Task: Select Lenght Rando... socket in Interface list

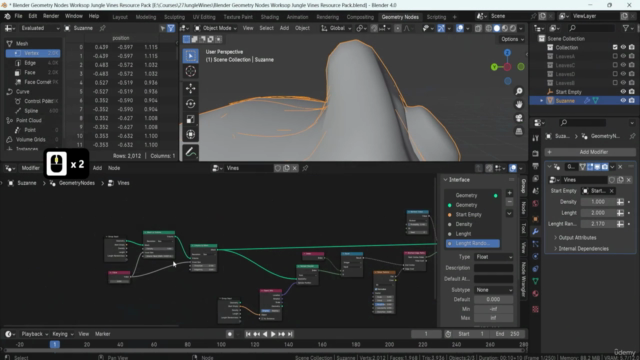Action: pos(473,243)
